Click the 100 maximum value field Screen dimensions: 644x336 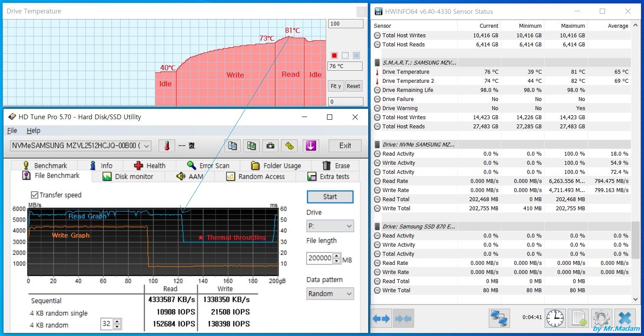(x=346, y=24)
